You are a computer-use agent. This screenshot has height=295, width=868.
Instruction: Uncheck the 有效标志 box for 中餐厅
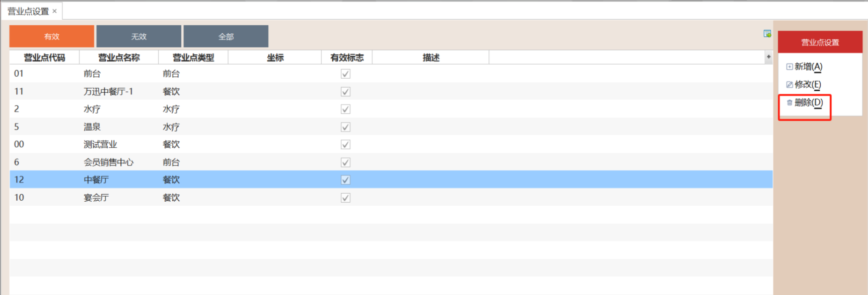click(x=345, y=180)
